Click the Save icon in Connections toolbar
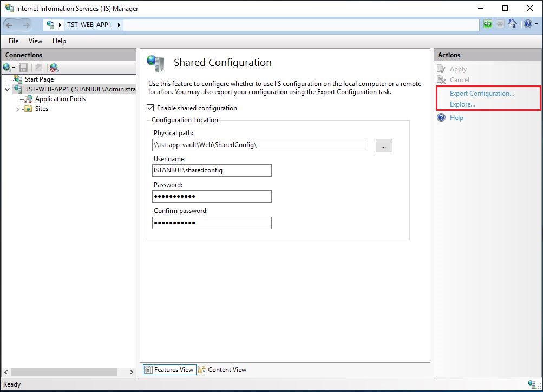This screenshot has height=392, width=543. pos(23,68)
